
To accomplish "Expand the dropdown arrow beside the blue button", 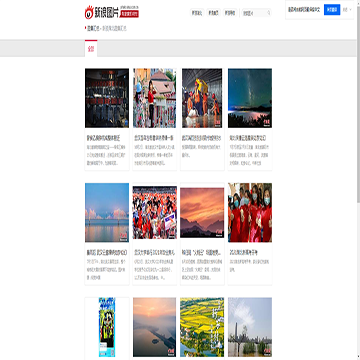I will [350, 10].
